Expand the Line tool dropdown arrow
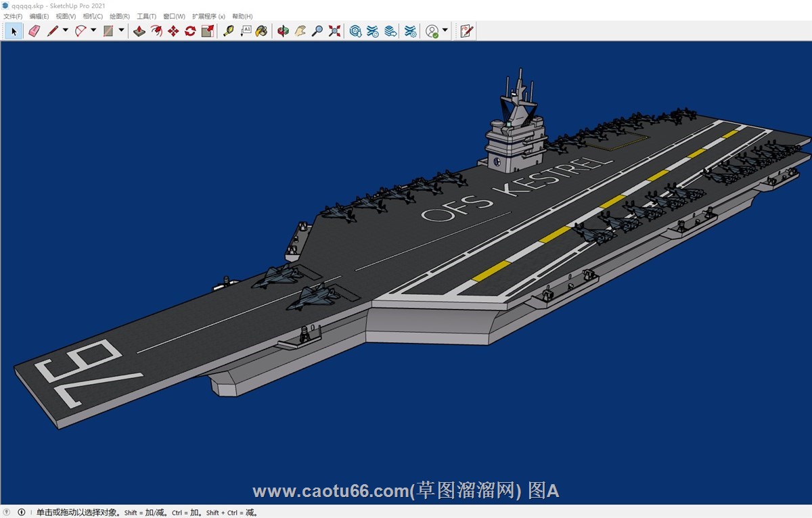 (x=66, y=30)
